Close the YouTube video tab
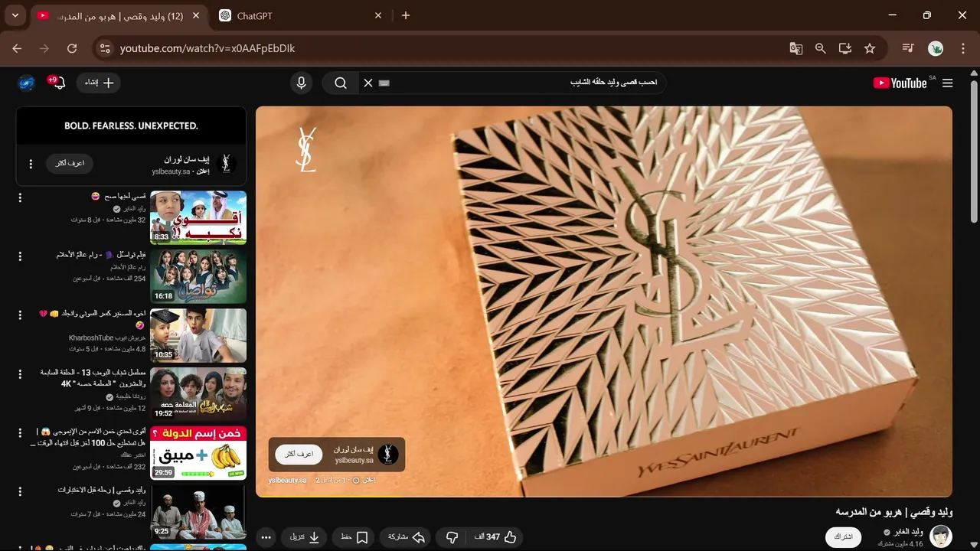This screenshot has height=551, width=980. pyautogui.click(x=195, y=15)
